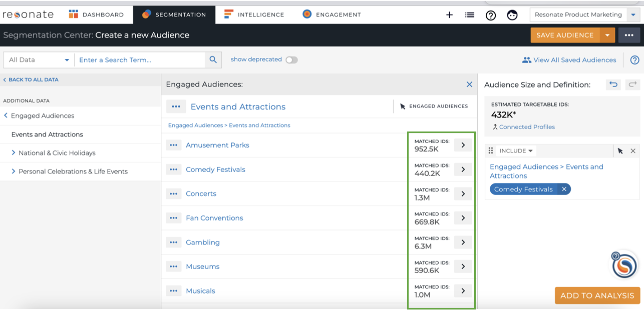
Task: Toggle show deprecated switch
Action: (291, 60)
